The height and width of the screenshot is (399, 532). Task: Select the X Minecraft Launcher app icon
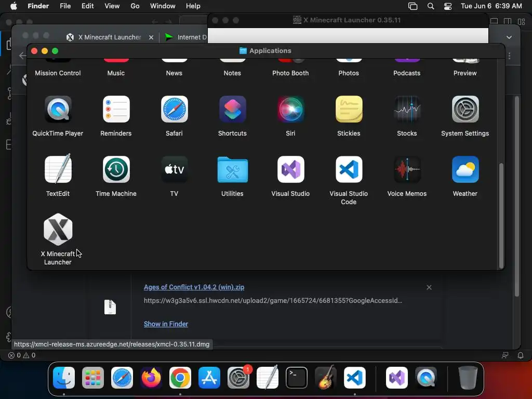58,229
